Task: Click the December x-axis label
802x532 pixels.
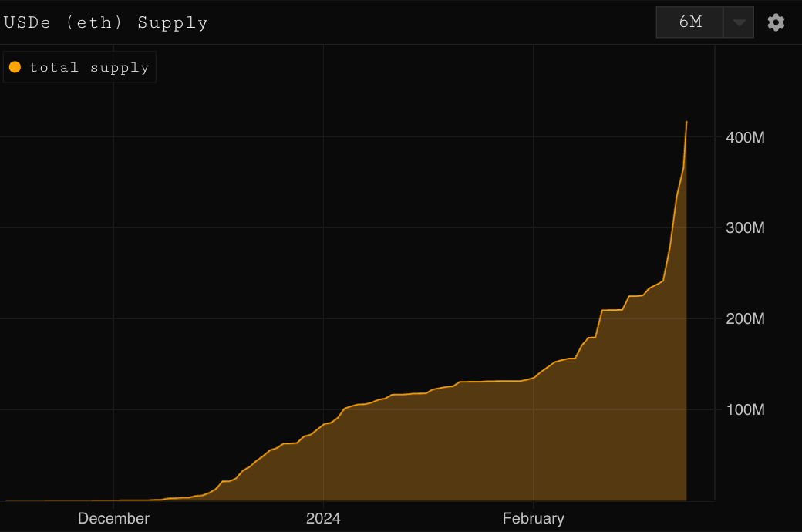Action: coord(113,518)
